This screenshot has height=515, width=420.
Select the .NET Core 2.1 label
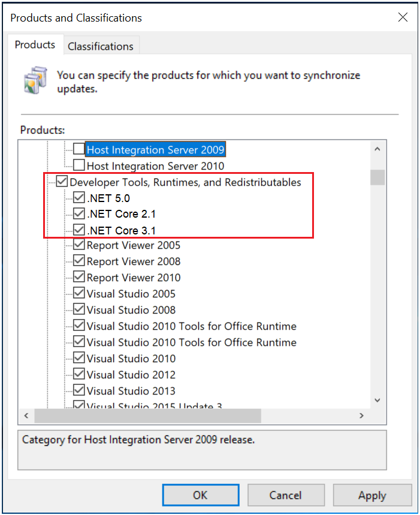click(x=122, y=214)
